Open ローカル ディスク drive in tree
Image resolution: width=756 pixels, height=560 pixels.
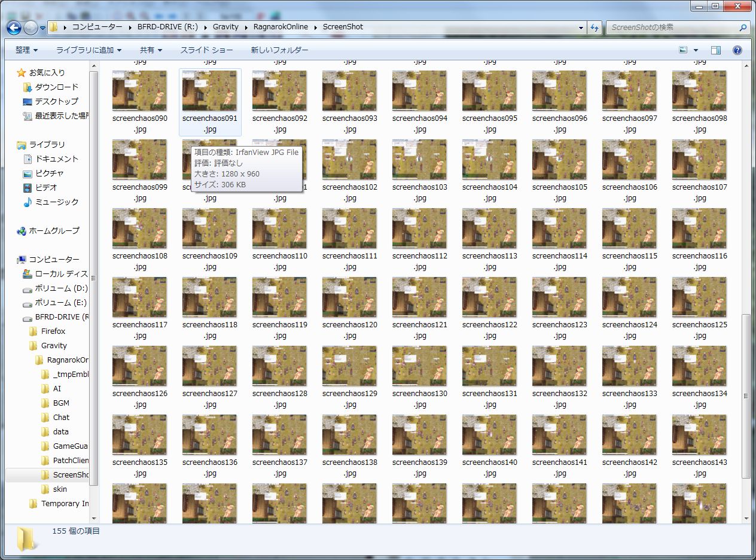(x=56, y=273)
